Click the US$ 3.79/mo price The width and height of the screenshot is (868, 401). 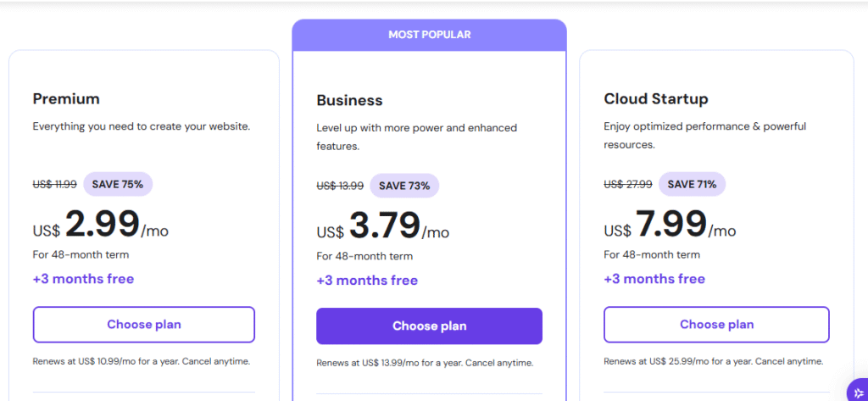point(383,227)
